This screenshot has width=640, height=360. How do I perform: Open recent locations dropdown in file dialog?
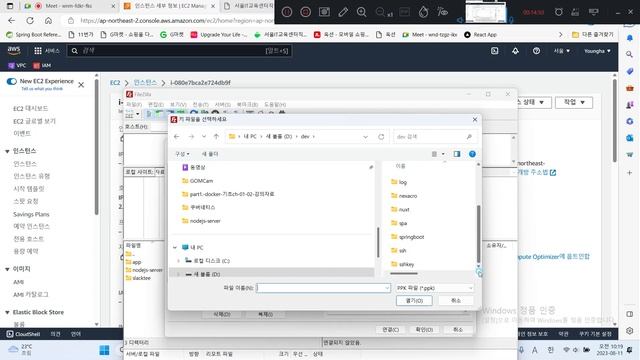click(x=204, y=137)
